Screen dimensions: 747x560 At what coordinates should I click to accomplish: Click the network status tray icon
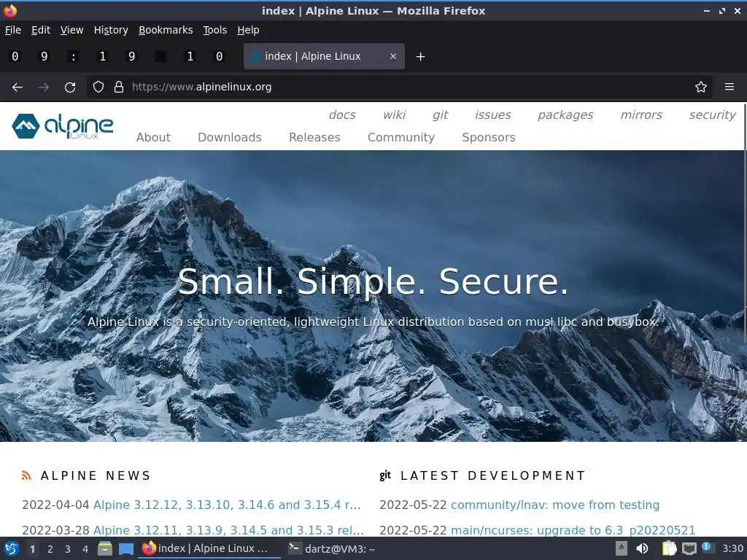coord(689,548)
